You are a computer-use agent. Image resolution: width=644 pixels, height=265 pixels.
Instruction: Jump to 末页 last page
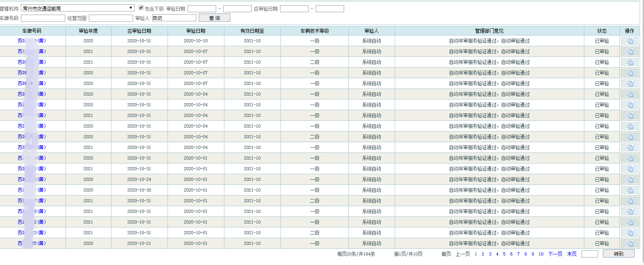point(572,254)
